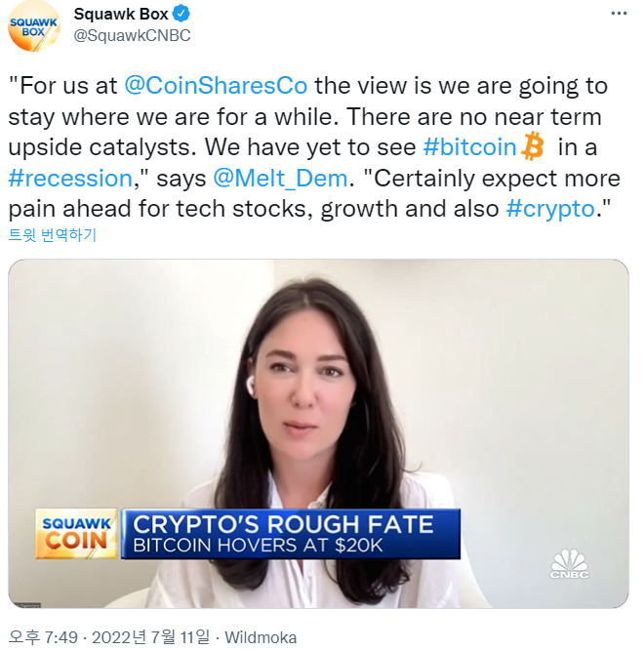Open the @CoinSharesCo mention
The height and width of the screenshot is (650, 644).
[x=216, y=85]
